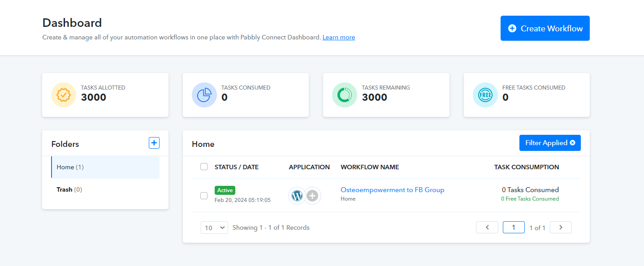
Task: Click the Dashboard heading
Action: pos(72,23)
